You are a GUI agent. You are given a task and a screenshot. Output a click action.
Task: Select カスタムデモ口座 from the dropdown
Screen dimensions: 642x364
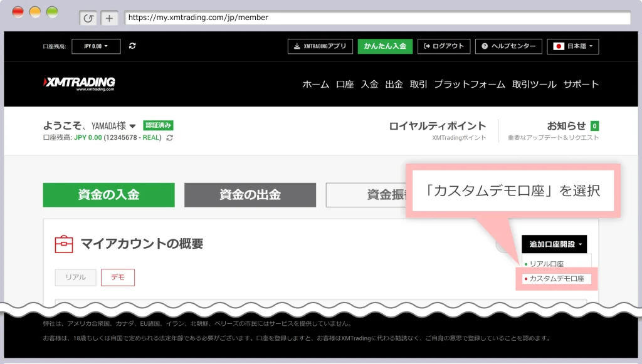[557, 279]
